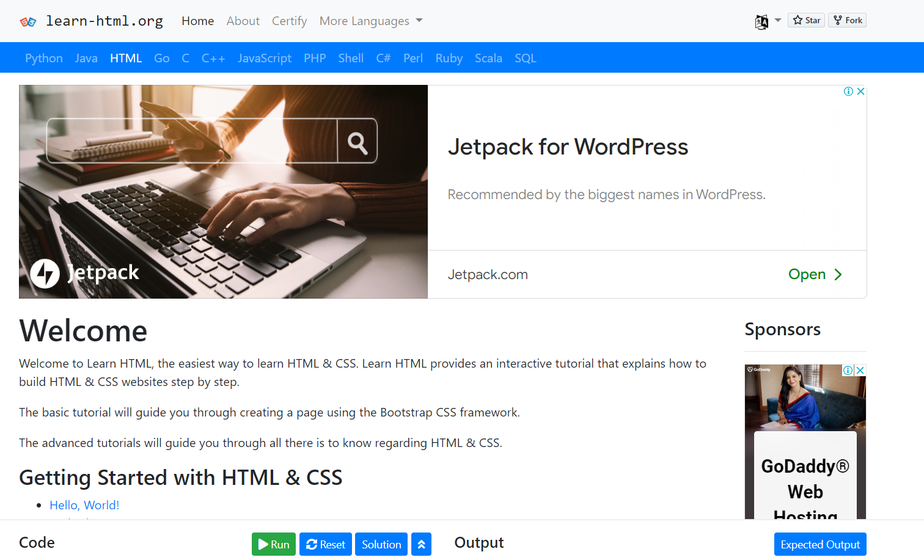Close the GoDaddy sponsor ad
The height and width of the screenshot is (560, 924).
(x=860, y=370)
